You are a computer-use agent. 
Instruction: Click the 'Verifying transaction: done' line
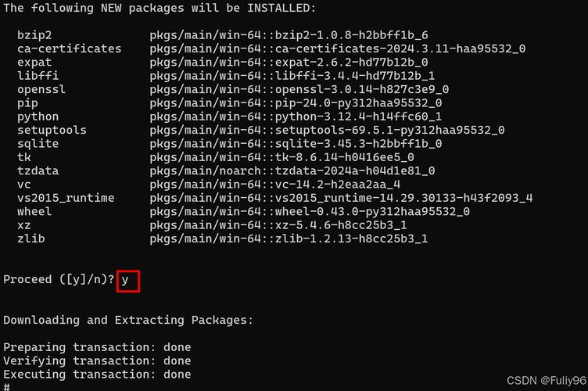click(97, 361)
